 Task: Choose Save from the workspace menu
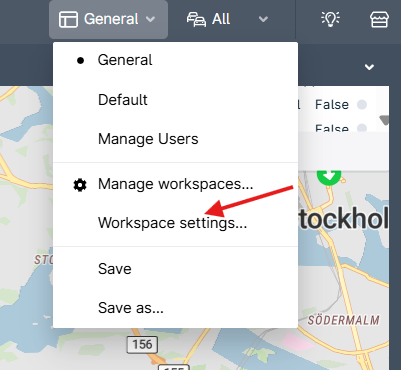tap(175, 269)
